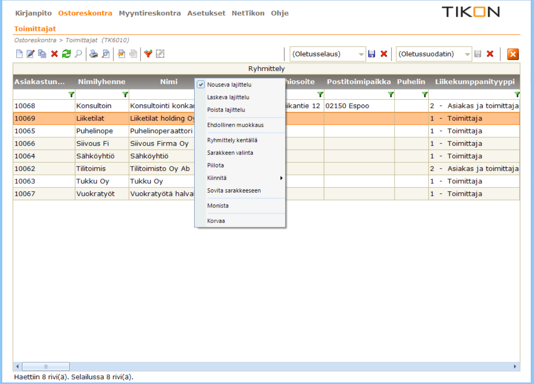The image size is (534, 384).
Task: Click filter funnel in Puhelin column
Action: click(x=425, y=94)
